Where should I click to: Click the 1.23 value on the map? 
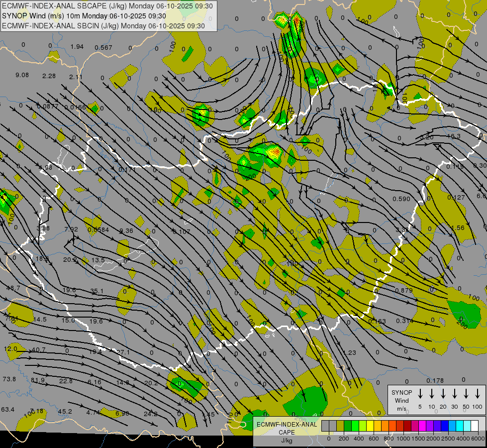coord(350,352)
